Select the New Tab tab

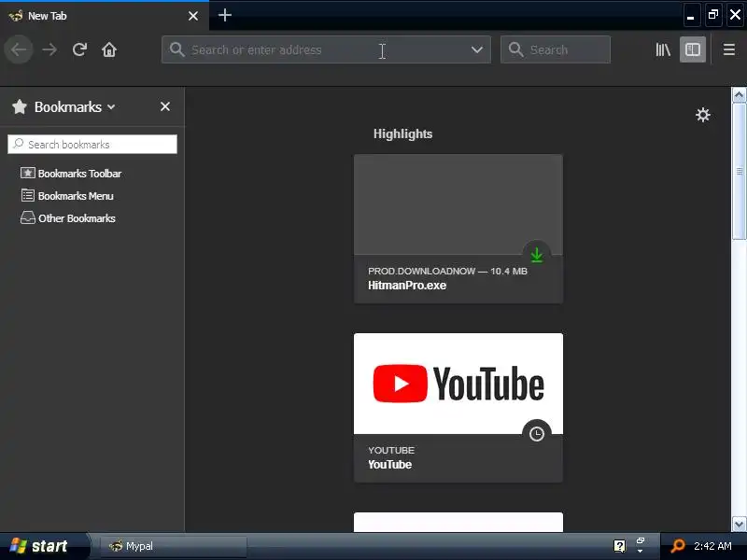pyautogui.click(x=105, y=16)
